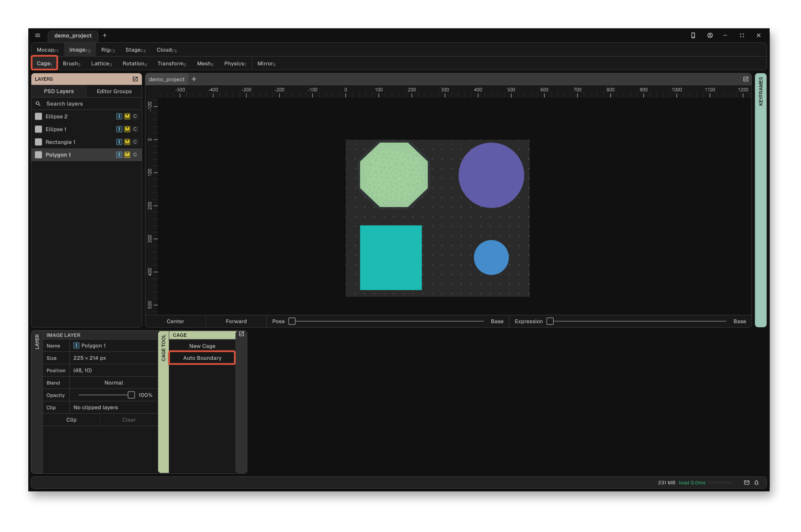Open the Blend mode Normal dropdown

(114, 383)
